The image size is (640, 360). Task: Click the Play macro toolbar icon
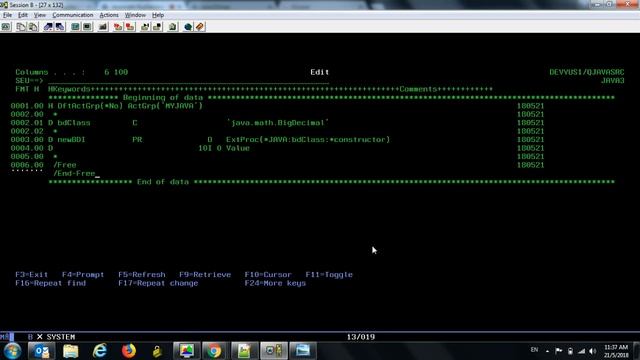[145, 27]
